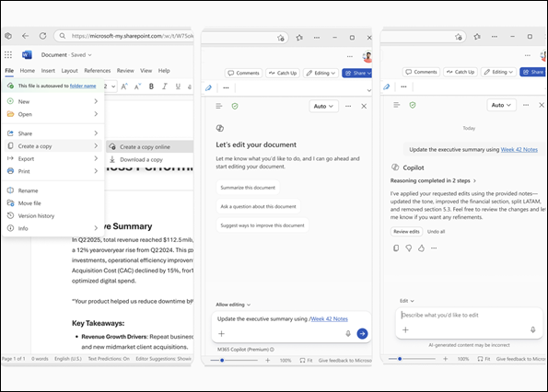
Task: Select Rename in the File menu
Action: pyautogui.click(x=52, y=190)
